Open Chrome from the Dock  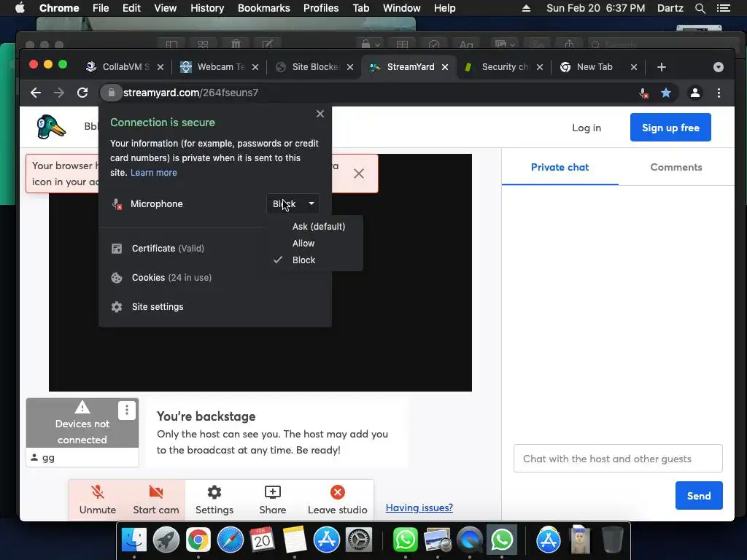[x=198, y=540]
